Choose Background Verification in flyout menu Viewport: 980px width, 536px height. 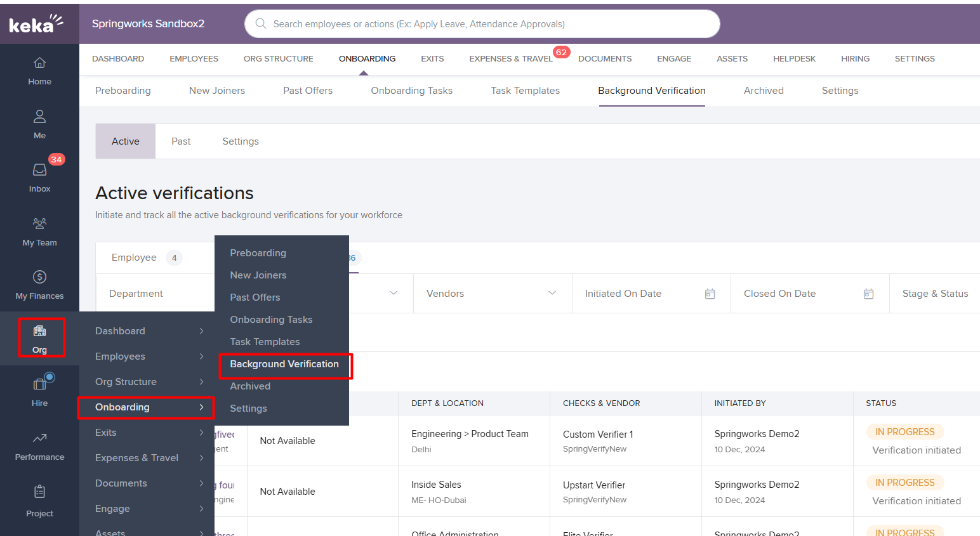(284, 364)
